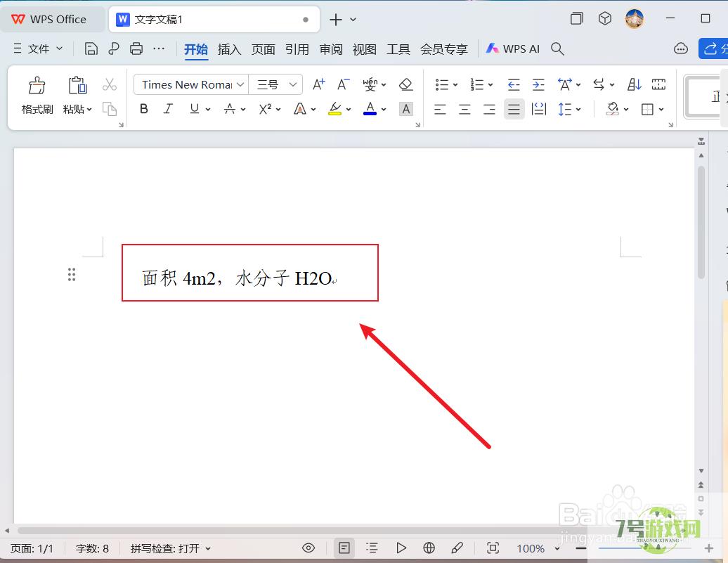Image resolution: width=728 pixels, height=563 pixels.
Task: Toggle Italic formatting
Action: [168, 109]
